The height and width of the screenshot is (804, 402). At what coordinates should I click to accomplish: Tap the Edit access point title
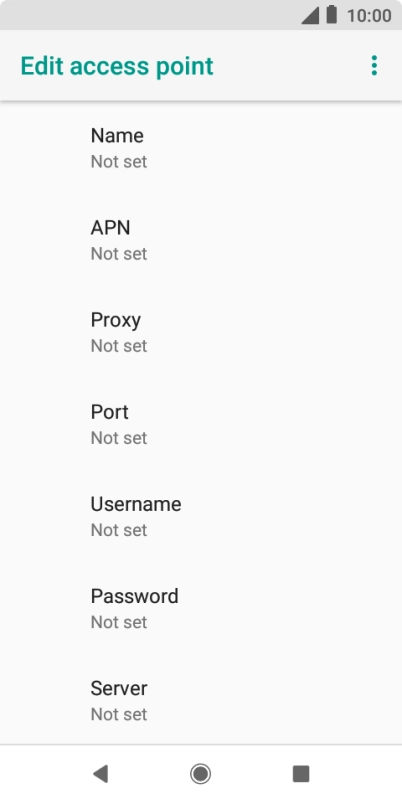[x=117, y=67]
